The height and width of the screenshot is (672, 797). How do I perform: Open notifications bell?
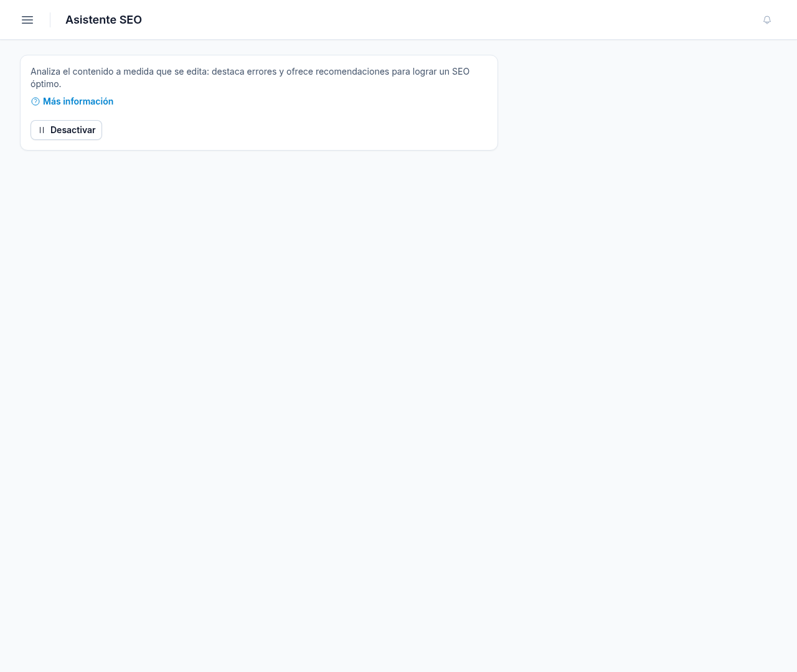(767, 20)
